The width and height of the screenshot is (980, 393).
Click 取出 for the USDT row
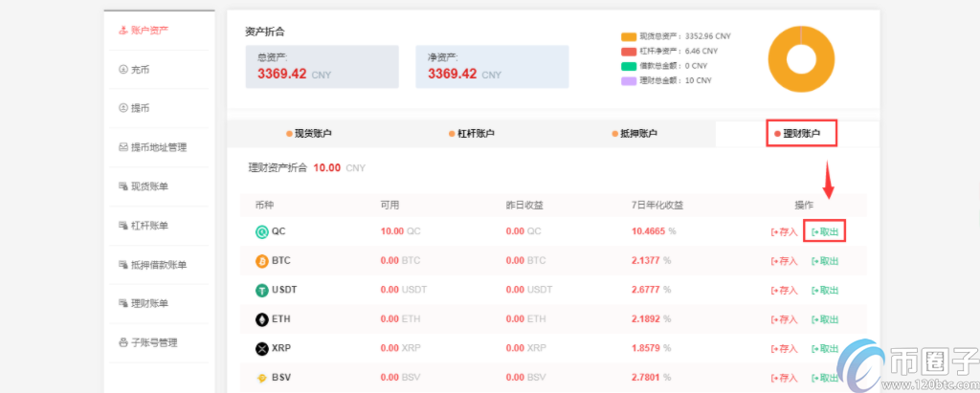coord(825,291)
